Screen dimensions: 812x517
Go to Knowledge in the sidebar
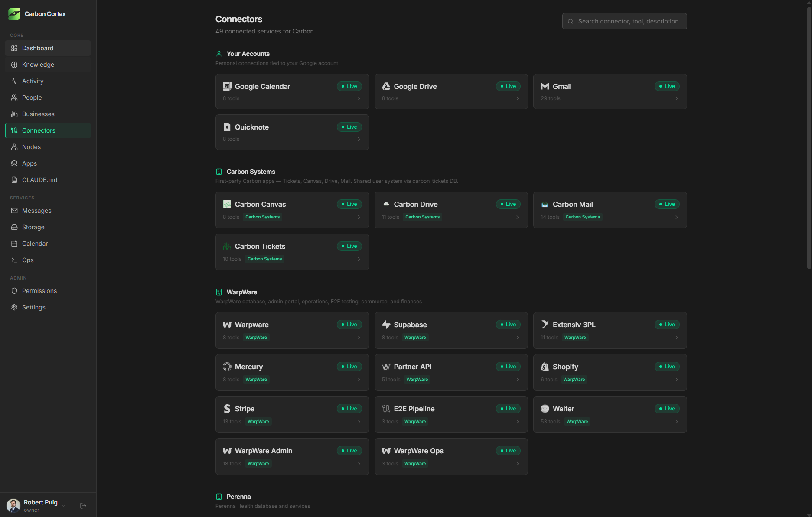48,65
